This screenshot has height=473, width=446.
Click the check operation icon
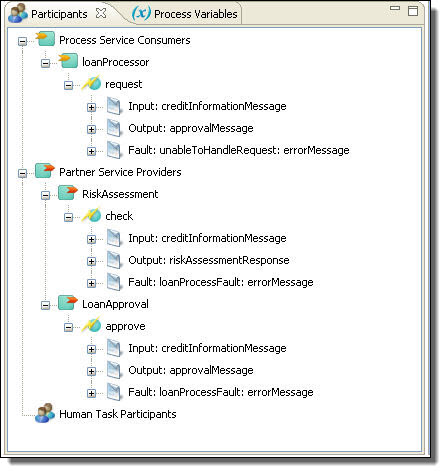point(91,215)
